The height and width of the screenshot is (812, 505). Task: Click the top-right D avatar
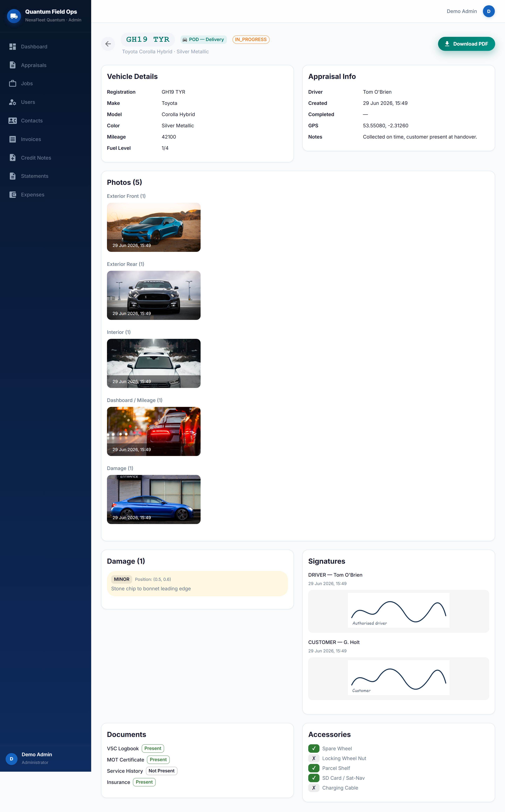[488, 11]
